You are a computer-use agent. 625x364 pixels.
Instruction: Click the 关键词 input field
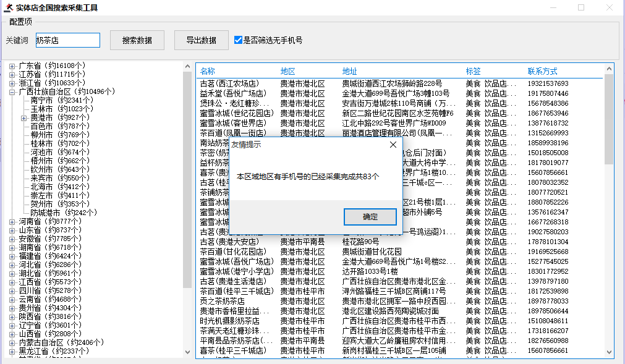pos(67,40)
